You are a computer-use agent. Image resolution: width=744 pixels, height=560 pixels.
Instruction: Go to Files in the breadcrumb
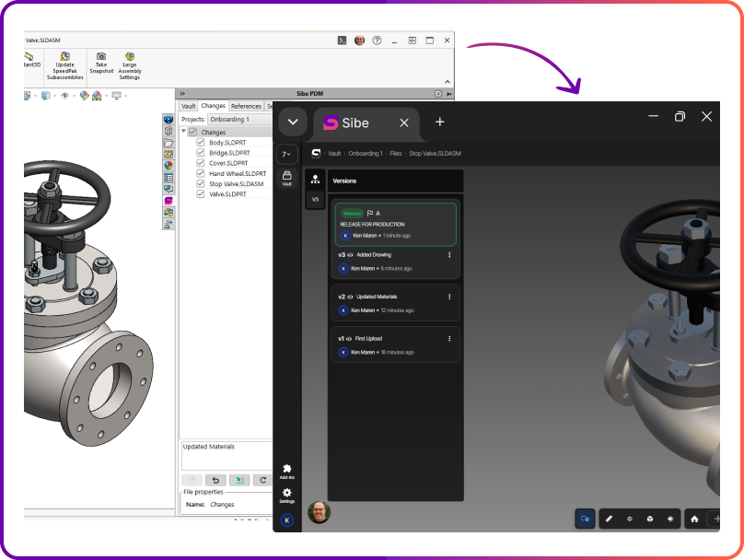[x=396, y=153]
